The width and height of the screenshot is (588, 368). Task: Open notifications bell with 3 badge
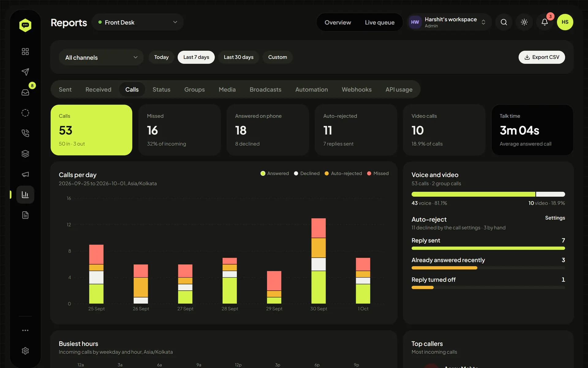545,22
